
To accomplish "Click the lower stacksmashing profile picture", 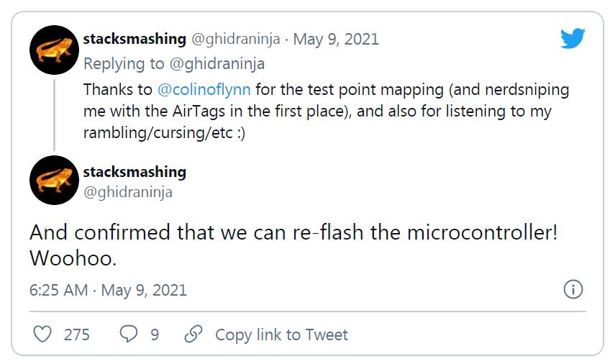I will point(54,180).
